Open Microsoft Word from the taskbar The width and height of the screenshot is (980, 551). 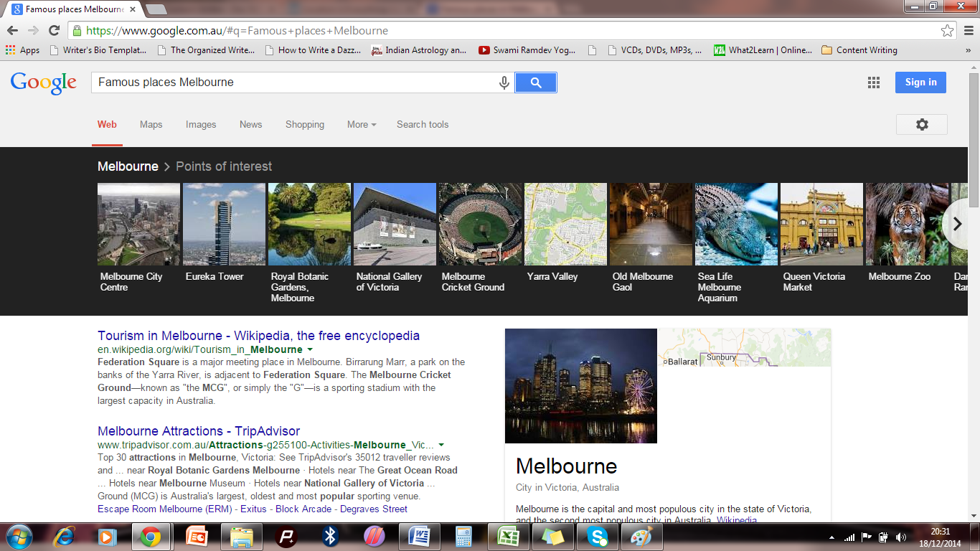point(418,537)
